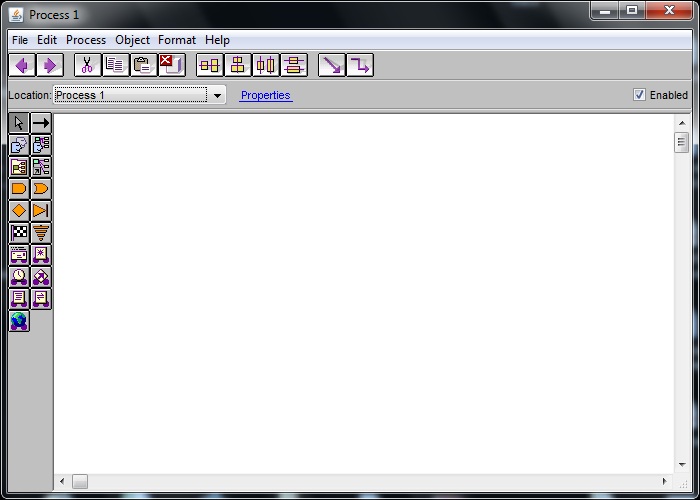Delete object with red X icon
Screen dimensions: 700x500
[172, 66]
